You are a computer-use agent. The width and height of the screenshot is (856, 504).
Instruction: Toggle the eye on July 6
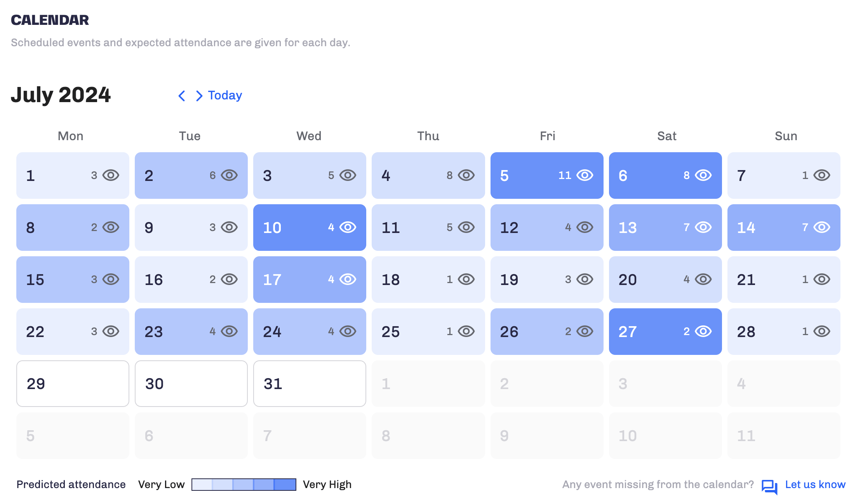703,176
